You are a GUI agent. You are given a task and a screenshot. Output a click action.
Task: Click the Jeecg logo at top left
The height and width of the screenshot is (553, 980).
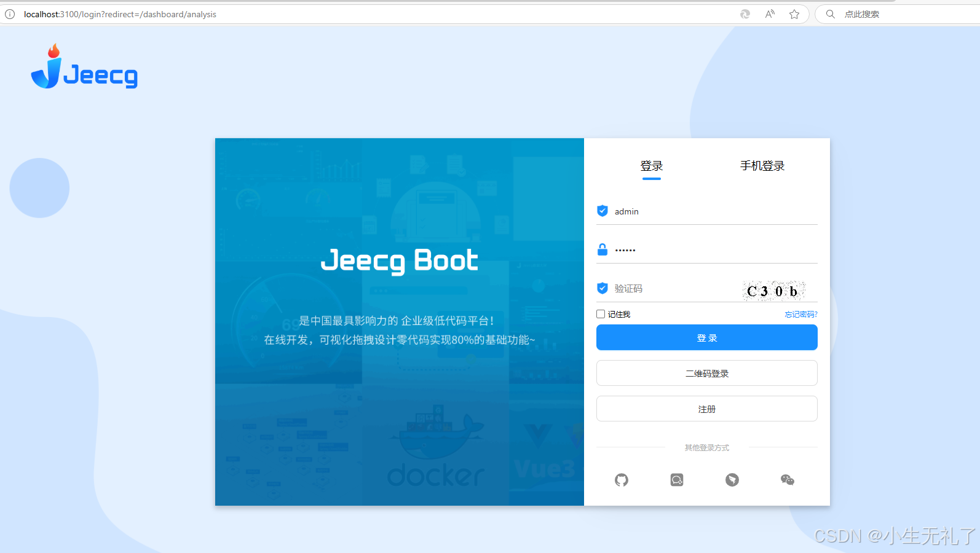click(84, 66)
